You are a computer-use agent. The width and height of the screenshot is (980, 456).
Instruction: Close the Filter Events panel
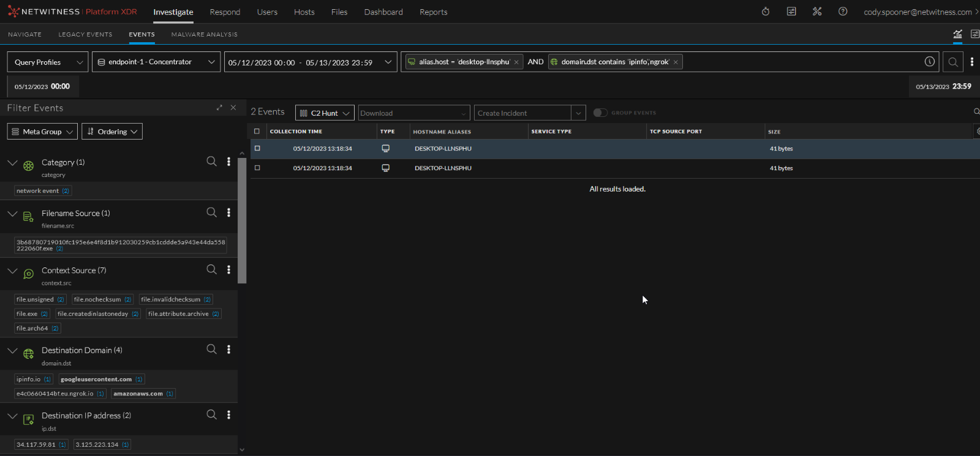coord(233,108)
